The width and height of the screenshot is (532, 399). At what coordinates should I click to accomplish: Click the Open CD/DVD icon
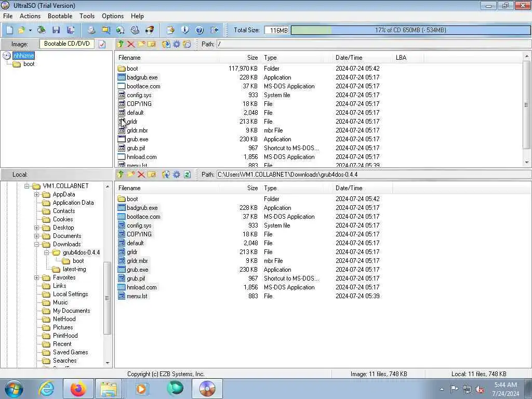pyautogui.click(x=42, y=30)
